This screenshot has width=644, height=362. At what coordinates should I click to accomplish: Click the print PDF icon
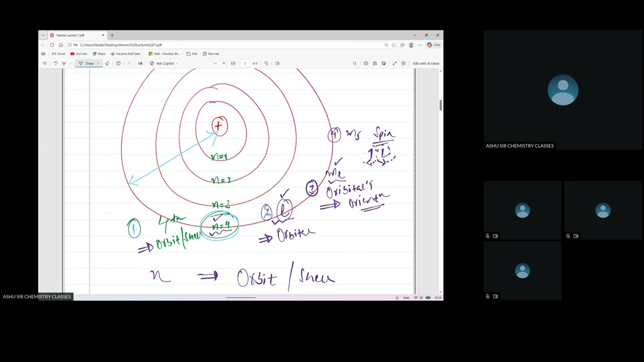point(366,63)
